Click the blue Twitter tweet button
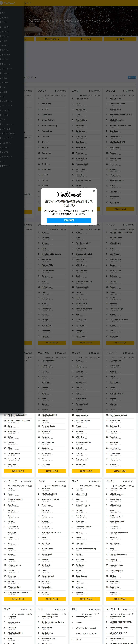Screen dimensions: 138x644 [x=132, y=77]
